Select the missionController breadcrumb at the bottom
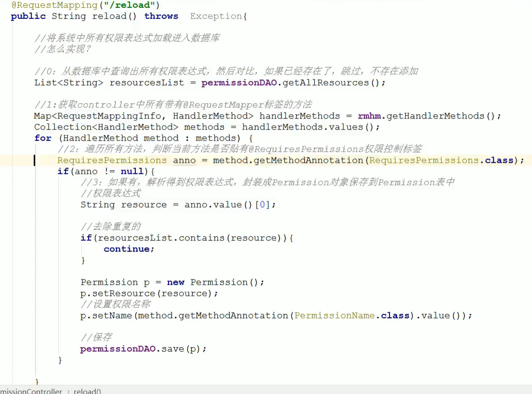 pyautogui.click(x=31, y=391)
